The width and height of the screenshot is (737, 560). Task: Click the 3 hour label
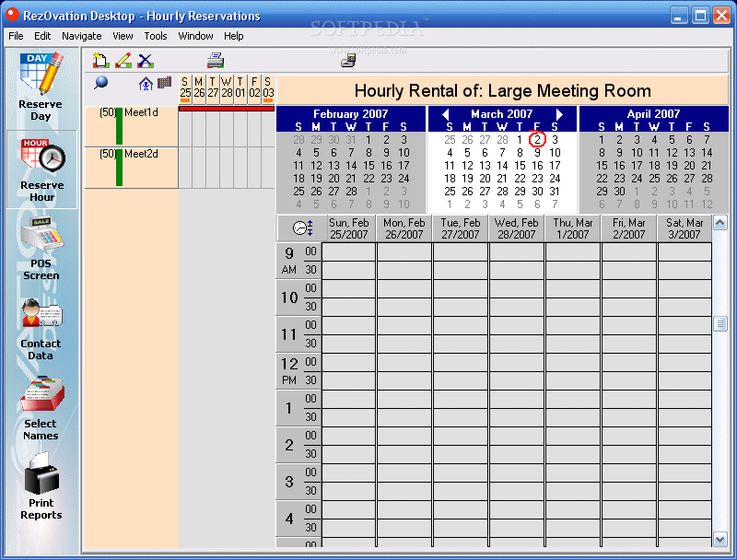click(x=289, y=482)
